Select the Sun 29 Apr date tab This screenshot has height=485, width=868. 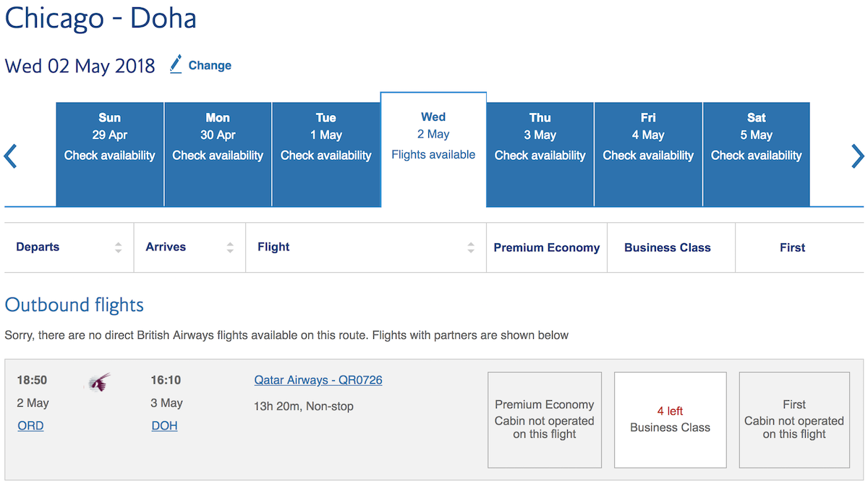[110, 155]
